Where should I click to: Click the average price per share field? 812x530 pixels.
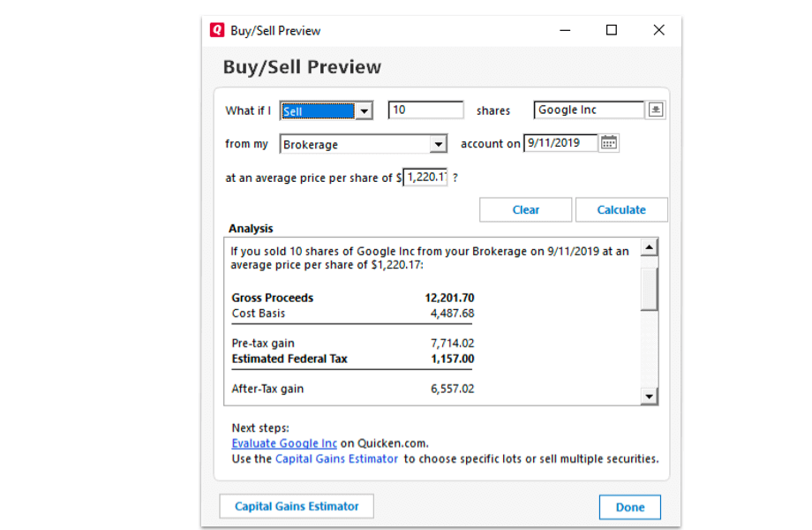[425, 178]
